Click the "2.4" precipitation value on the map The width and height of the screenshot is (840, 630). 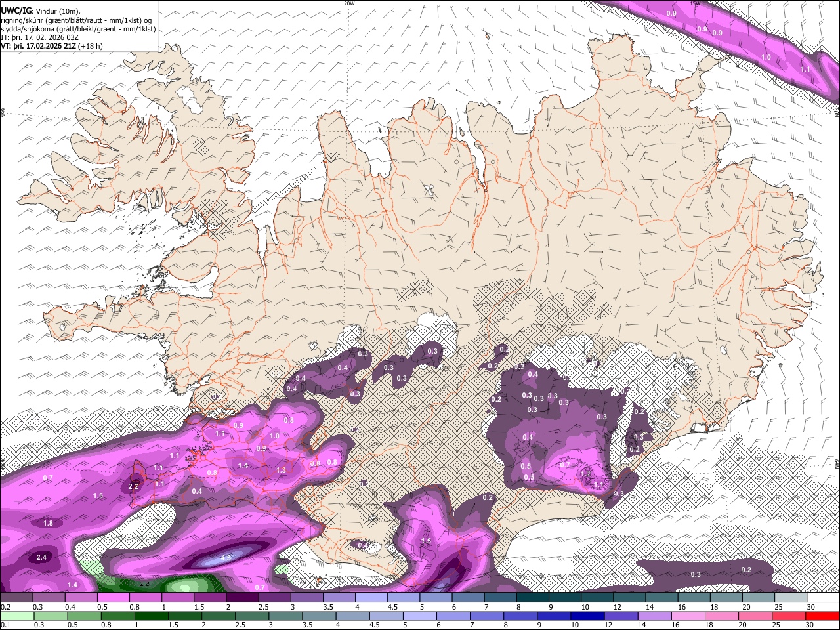tap(41, 557)
